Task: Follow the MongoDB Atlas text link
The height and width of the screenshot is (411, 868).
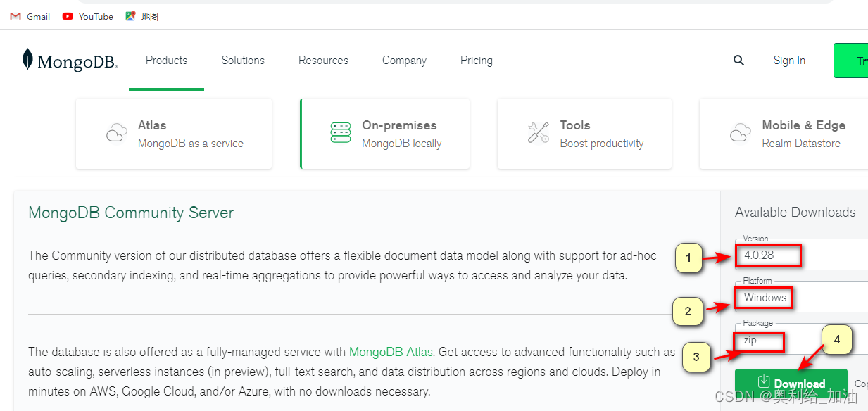Action: (391, 352)
